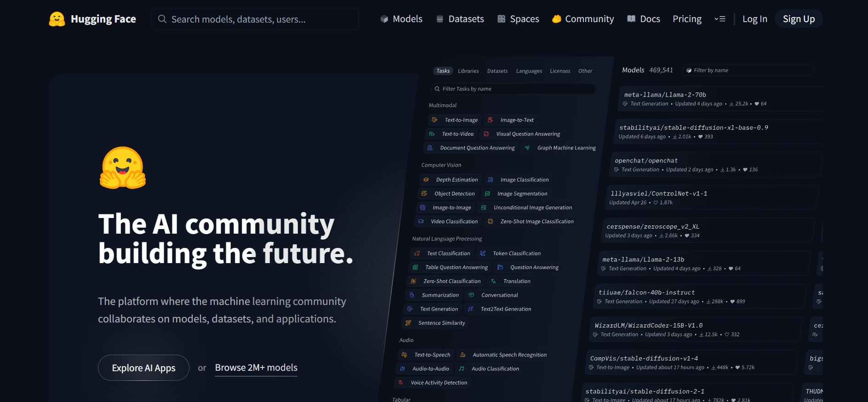Select the Document Question Answering task

(x=471, y=148)
